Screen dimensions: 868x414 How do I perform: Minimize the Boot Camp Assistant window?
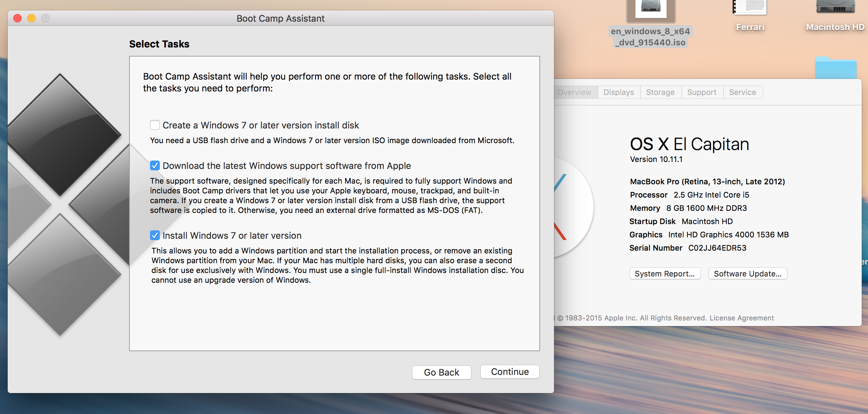tap(31, 18)
